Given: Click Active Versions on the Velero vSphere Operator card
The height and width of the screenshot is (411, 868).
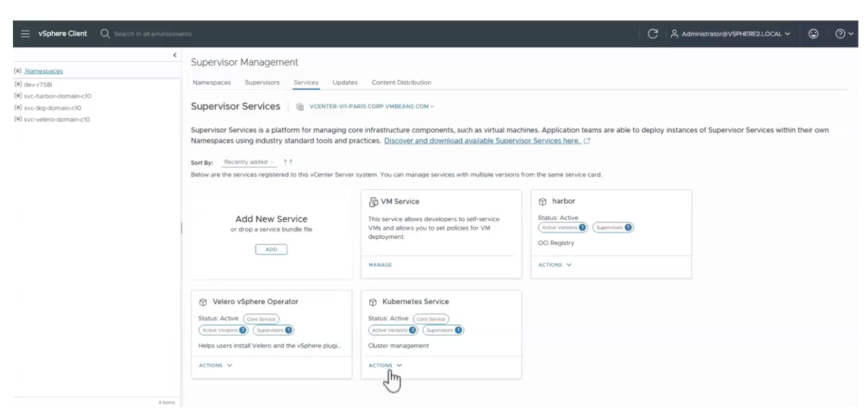Looking at the screenshot, I should click(x=223, y=330).
